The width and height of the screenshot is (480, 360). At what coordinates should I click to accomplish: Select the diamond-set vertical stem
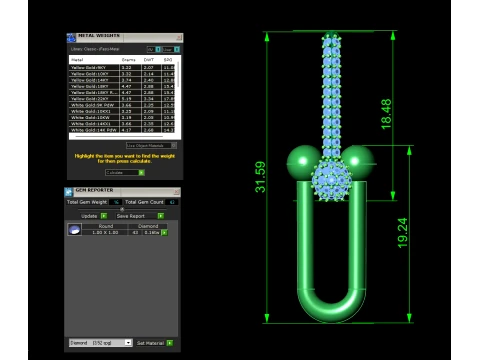click(331, 95)
